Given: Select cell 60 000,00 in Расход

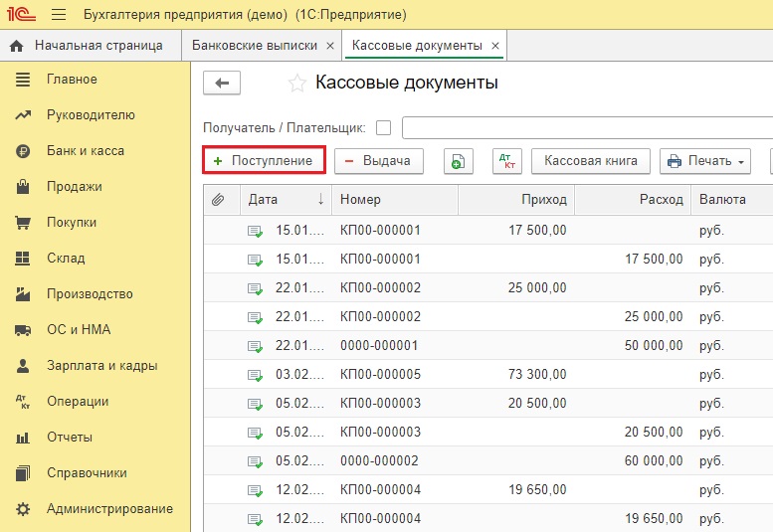Looking at the screenshot, I should (633, 460).
